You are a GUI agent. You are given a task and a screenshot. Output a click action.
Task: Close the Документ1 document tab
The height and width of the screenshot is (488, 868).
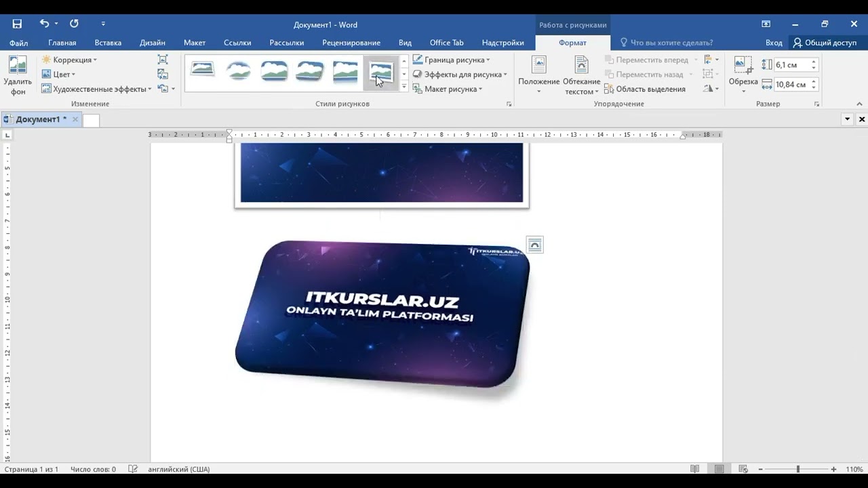(x=75, y=119)
